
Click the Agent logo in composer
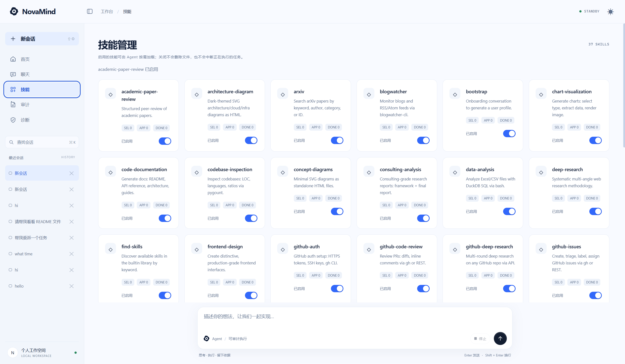[x=206, y=338]
